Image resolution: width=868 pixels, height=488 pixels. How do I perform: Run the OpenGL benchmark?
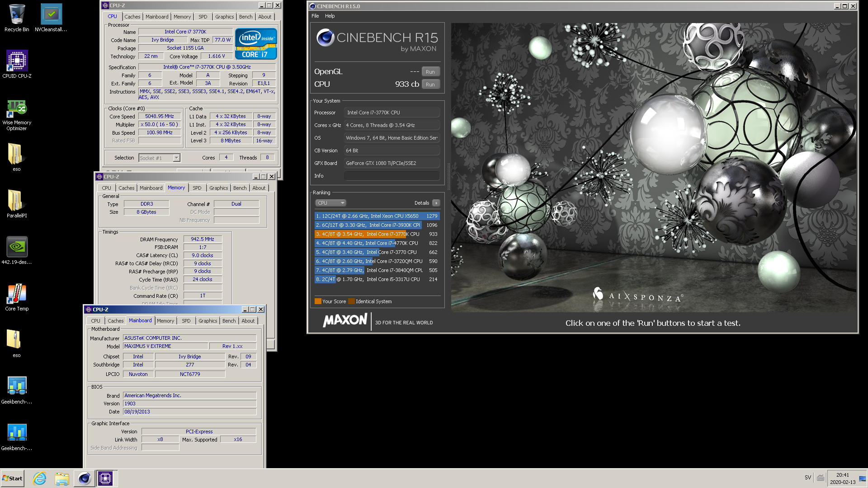point(430,72)
